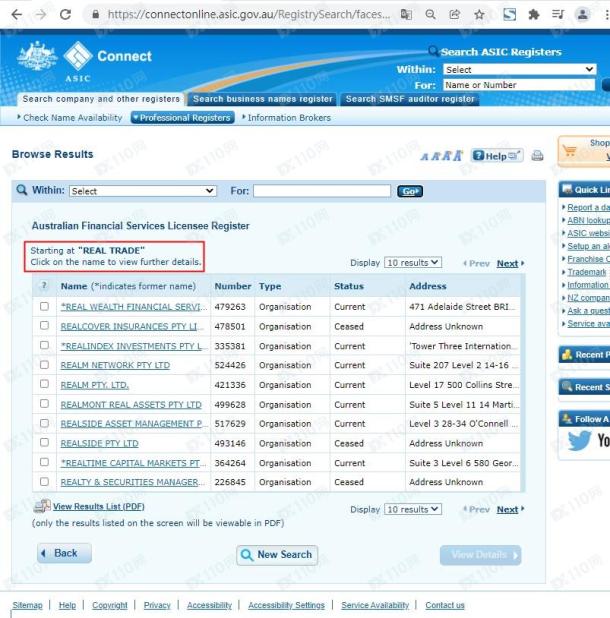610x618 pixels.
Task: Open the REALTY & SECURITIES MANAGER link
Action: coord(132,482)
